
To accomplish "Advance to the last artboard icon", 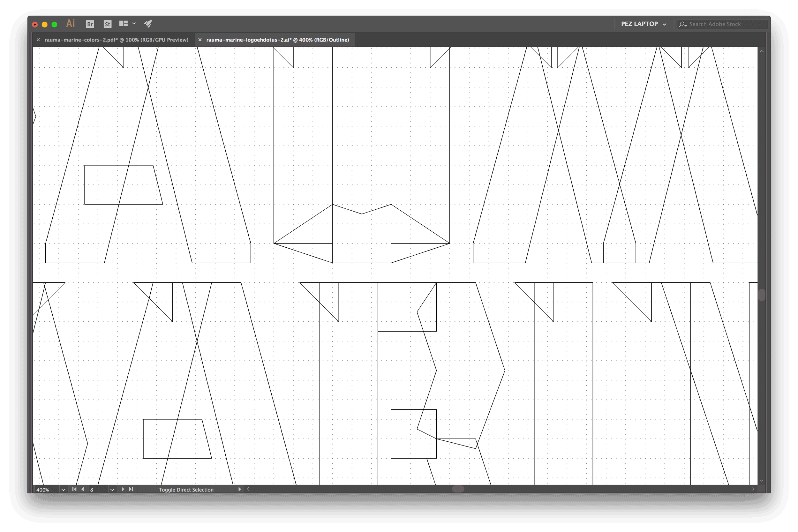I will 131,489.
